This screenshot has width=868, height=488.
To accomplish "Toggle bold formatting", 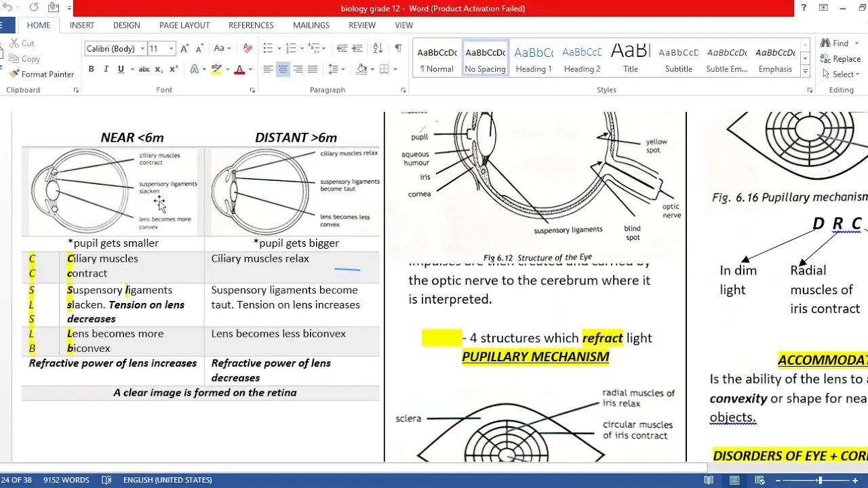I will click(x=91, y=69).
